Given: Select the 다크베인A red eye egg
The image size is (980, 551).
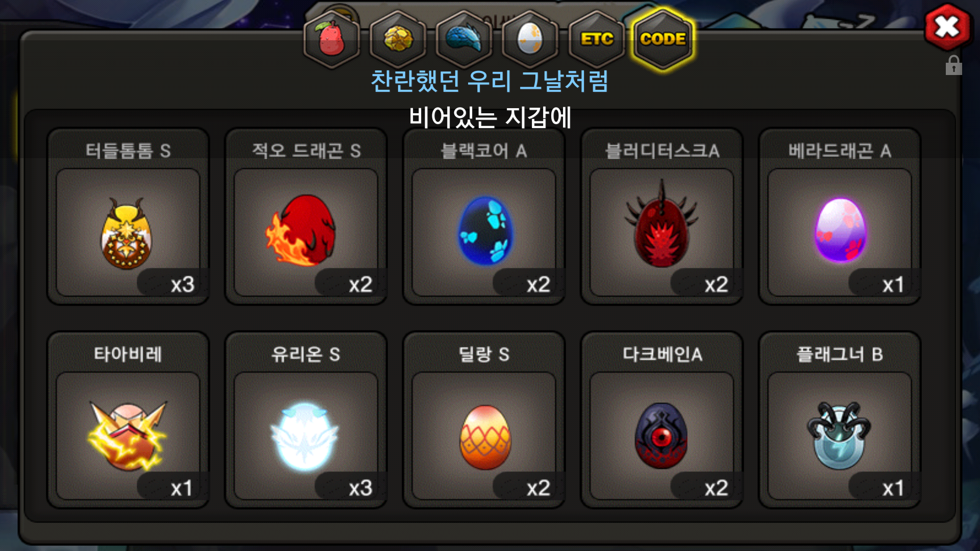Looking at the screenshot, I should pyautogui.click(x=661, y=436).
